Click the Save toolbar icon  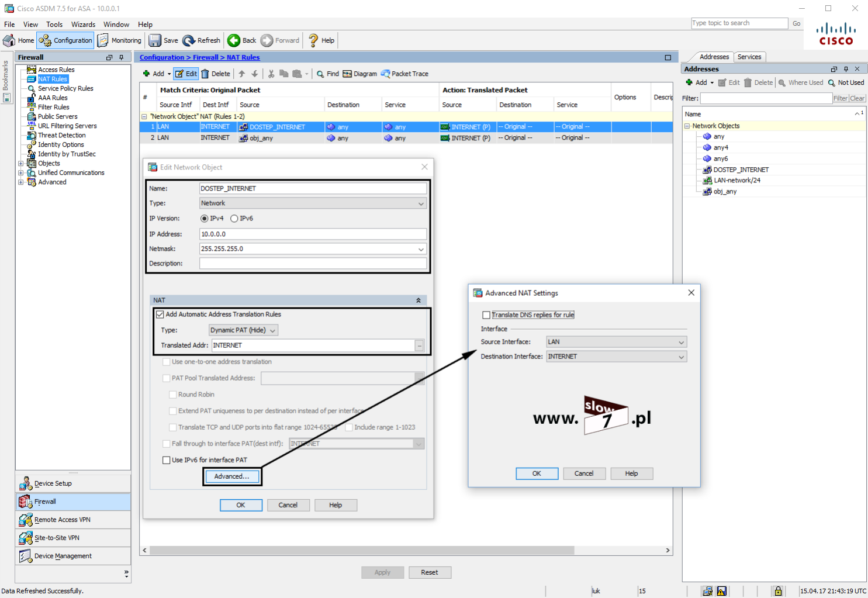pyautogui.click(x=163, y=40)
